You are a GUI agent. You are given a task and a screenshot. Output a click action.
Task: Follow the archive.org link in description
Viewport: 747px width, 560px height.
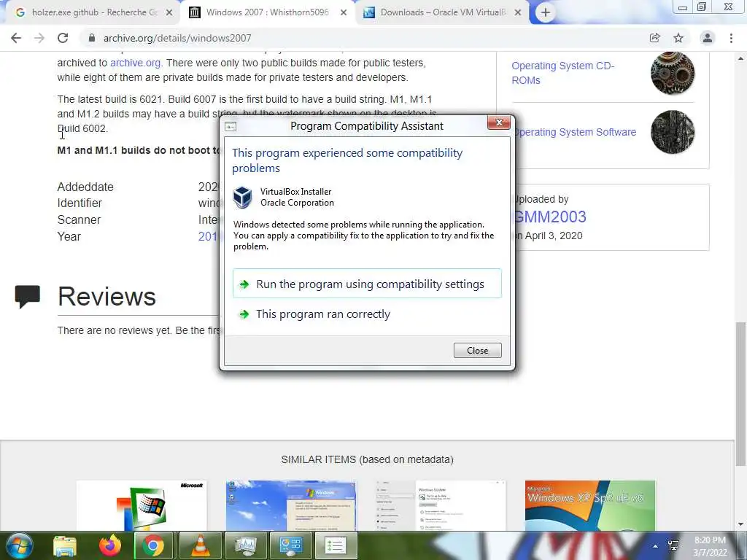tap(135, 63)
